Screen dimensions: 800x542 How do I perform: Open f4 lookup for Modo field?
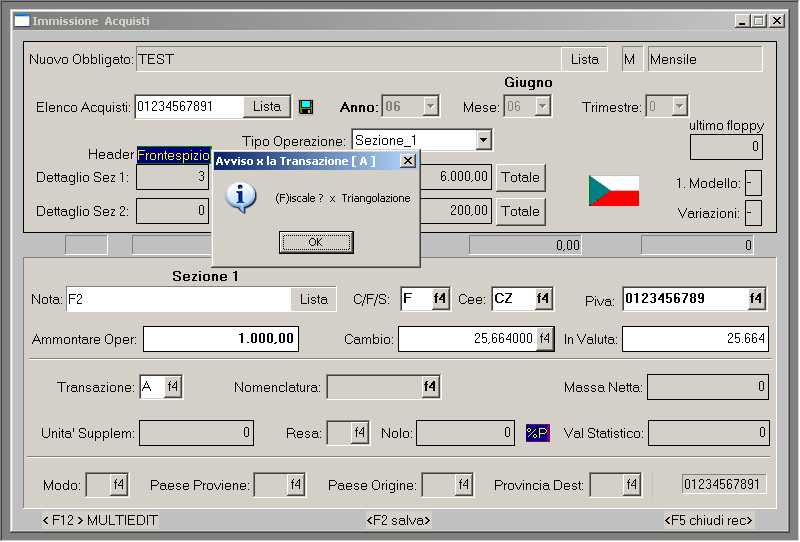pos(119,484)
